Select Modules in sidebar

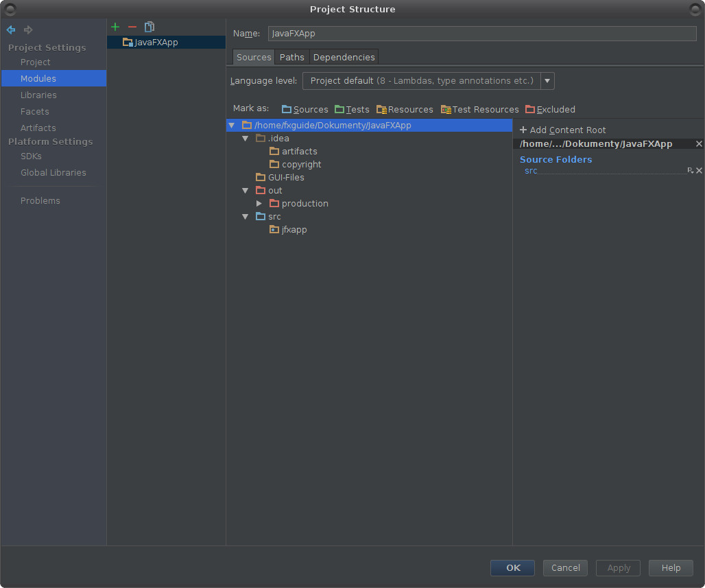[x=54, y=78]
